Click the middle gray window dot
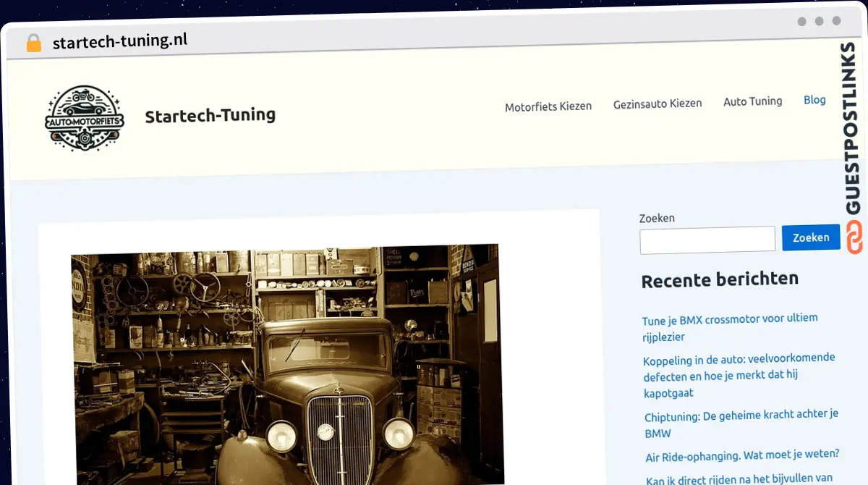The height and width of the screenshot is (485, 868). tap(819, 22)
